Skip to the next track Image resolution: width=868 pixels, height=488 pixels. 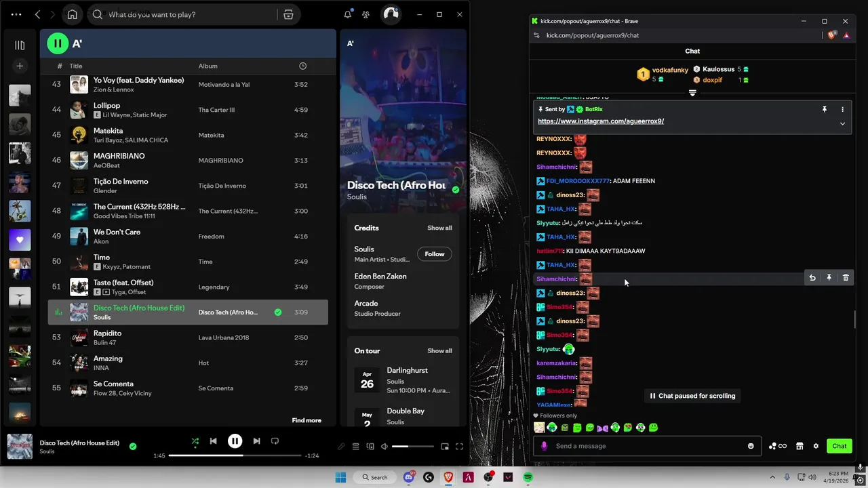click(256, 441)
